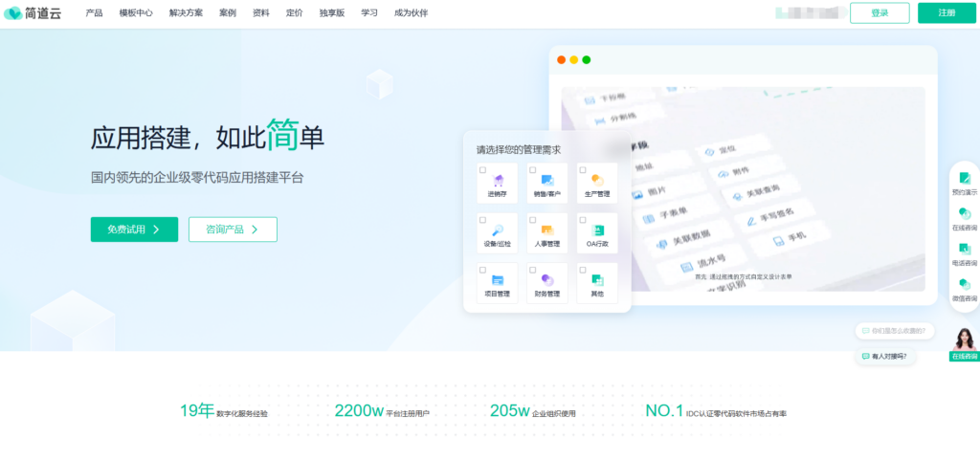Click the 205w 企业组织使用 statistic

[x=532, y=411]
